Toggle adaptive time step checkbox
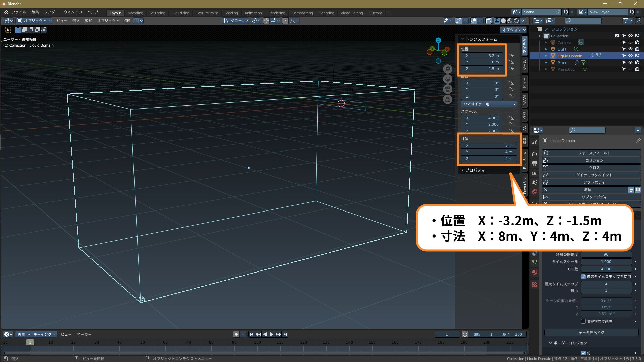Viewport: 644px width, 362px height. 583,277
